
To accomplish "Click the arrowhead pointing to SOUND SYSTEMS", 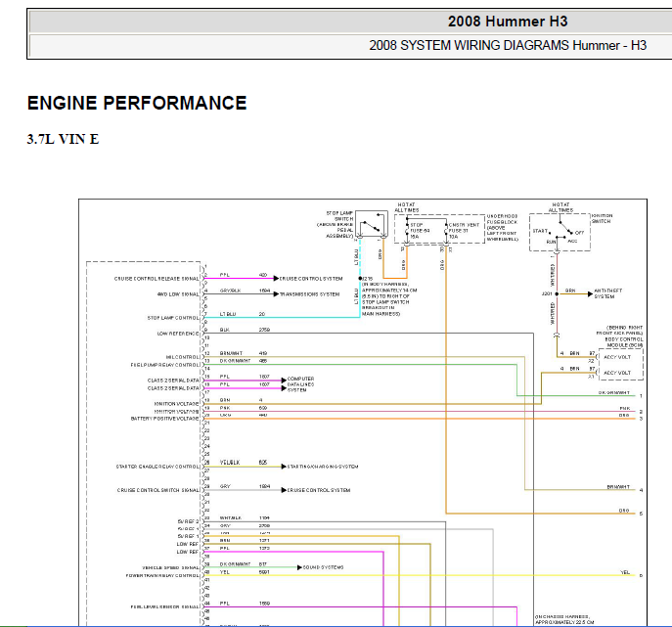I will point(299,567).
